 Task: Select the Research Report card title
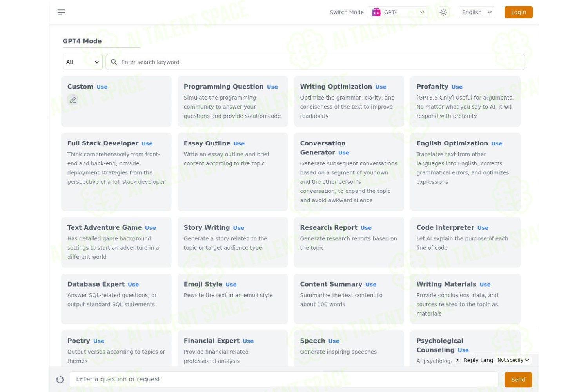pos(328,227)
